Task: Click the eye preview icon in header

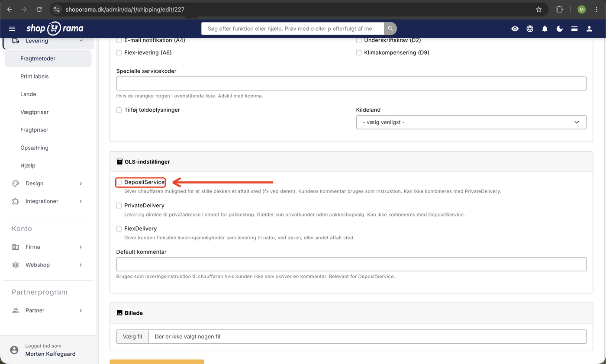Action: click(x=515, y=29)
